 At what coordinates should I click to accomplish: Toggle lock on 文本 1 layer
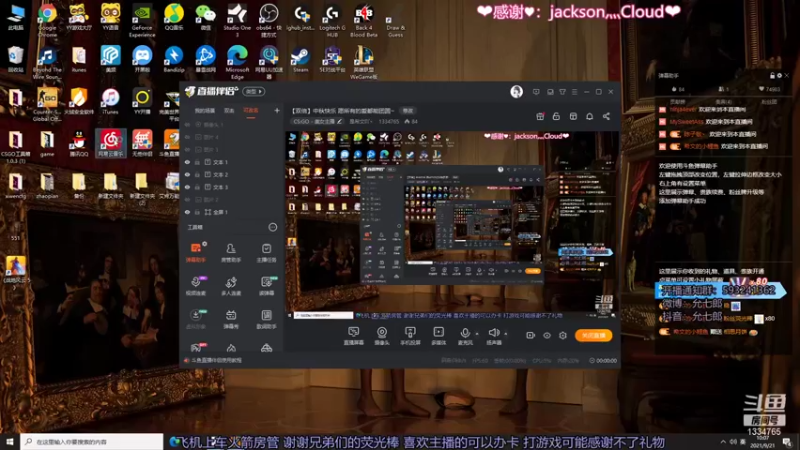197,162
